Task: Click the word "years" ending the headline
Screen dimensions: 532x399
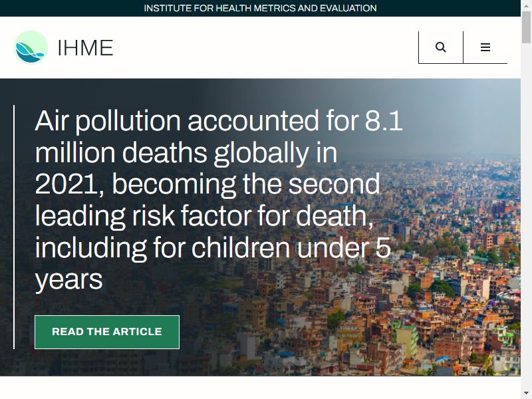Action: (69, 280)
